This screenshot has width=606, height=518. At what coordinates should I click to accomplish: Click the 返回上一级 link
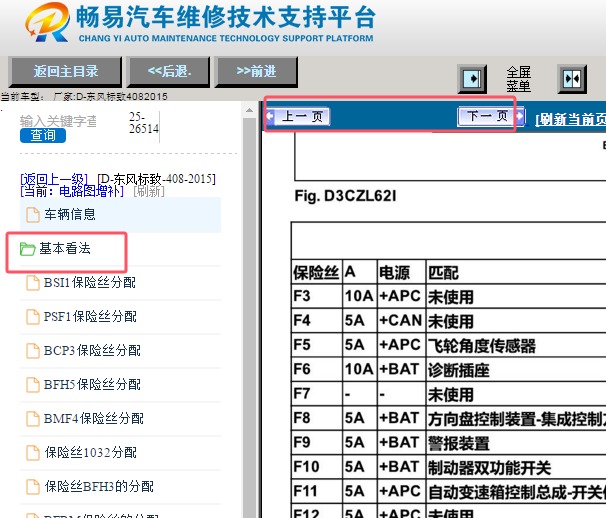(54, 179)
